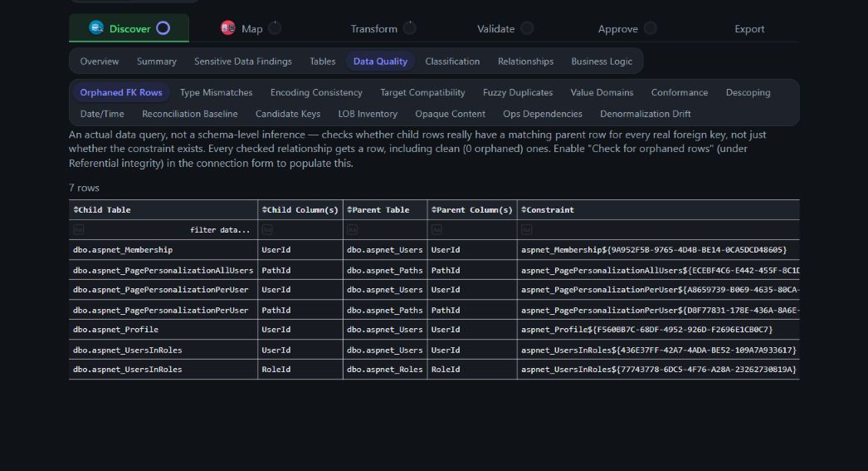Click the status circle beside Validate
This screenshot has width=868, height=471.
[x=527, y=28]
